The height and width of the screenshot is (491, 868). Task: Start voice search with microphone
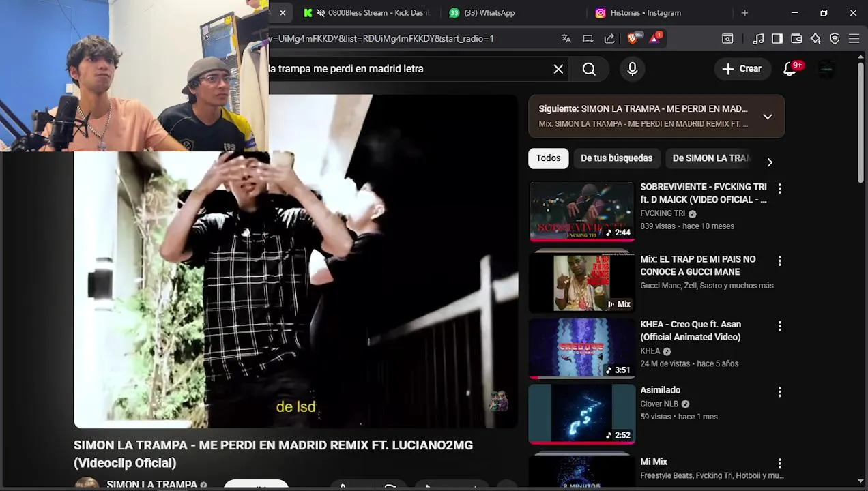click(633, 69)
